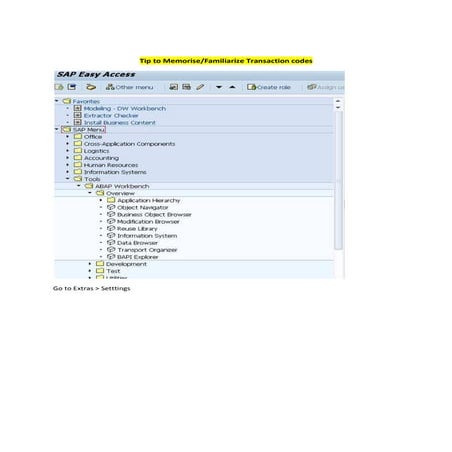Image resolution: width=452 pixels, height=452 pixels.
Task: Collapse the SAP Menu node
Action: 57,129
